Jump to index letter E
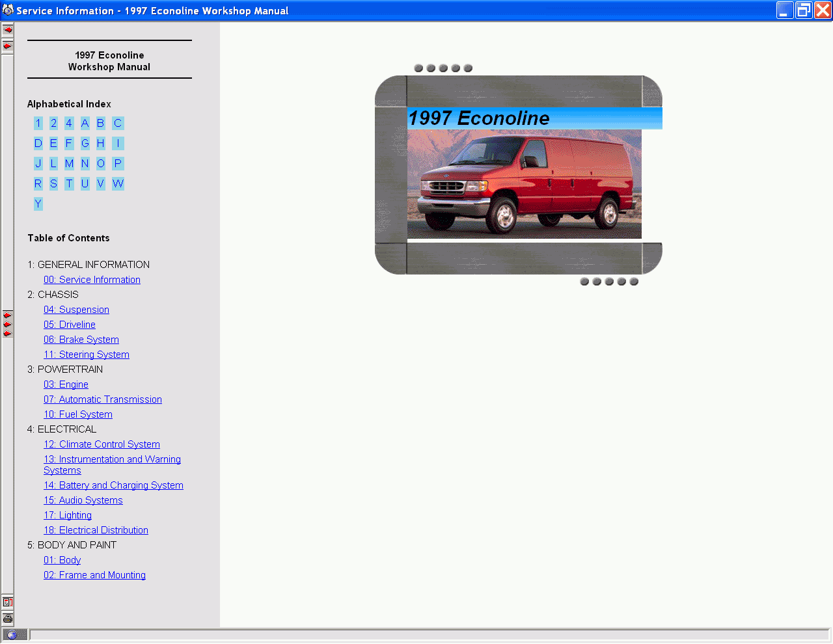 53,143
